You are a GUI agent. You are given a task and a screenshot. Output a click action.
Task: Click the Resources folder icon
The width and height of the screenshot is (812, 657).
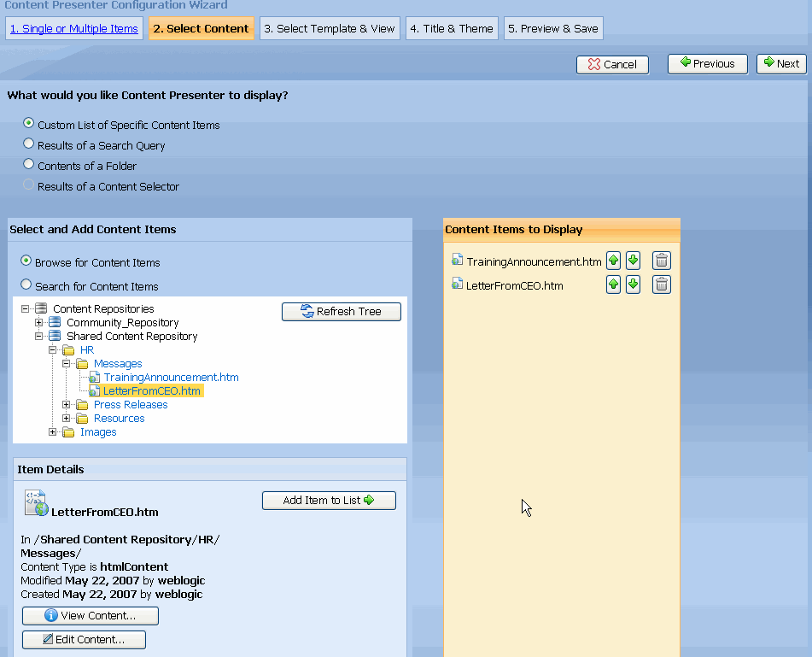click(82, 418)
